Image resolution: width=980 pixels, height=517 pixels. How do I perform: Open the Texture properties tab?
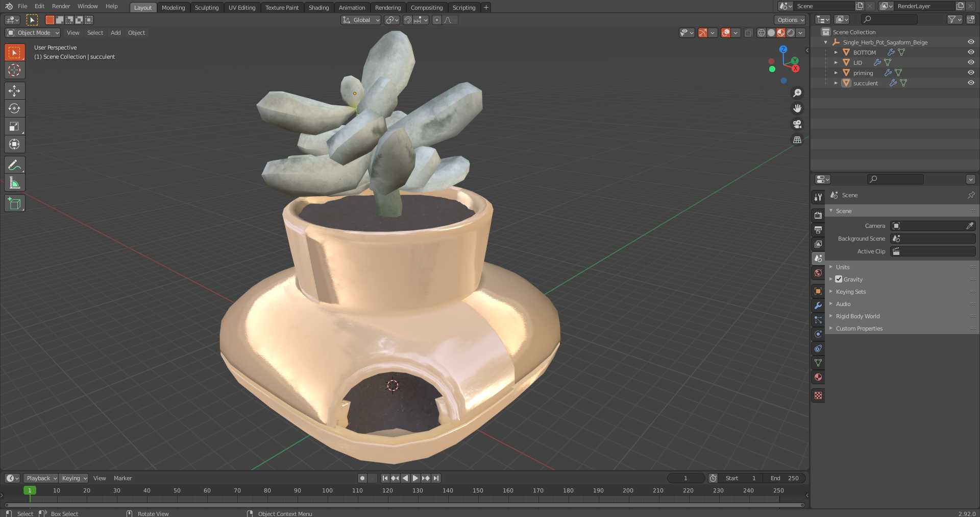tap(818, 395)
